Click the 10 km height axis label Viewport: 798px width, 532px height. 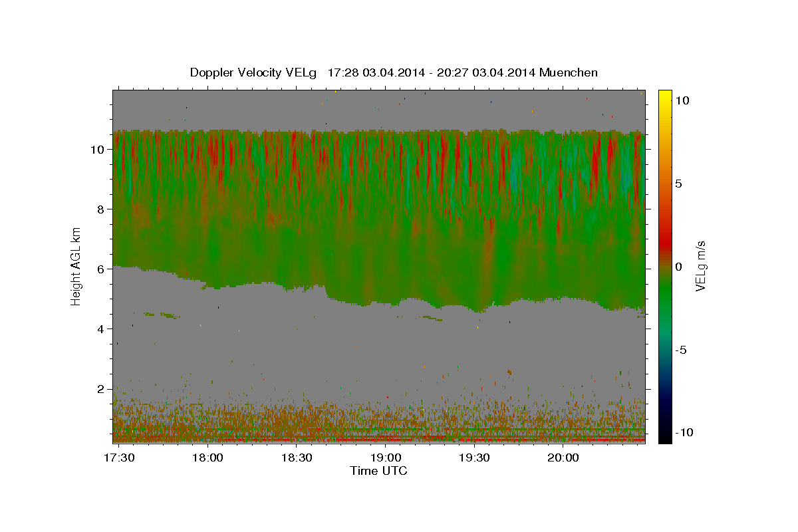(96, 150)
